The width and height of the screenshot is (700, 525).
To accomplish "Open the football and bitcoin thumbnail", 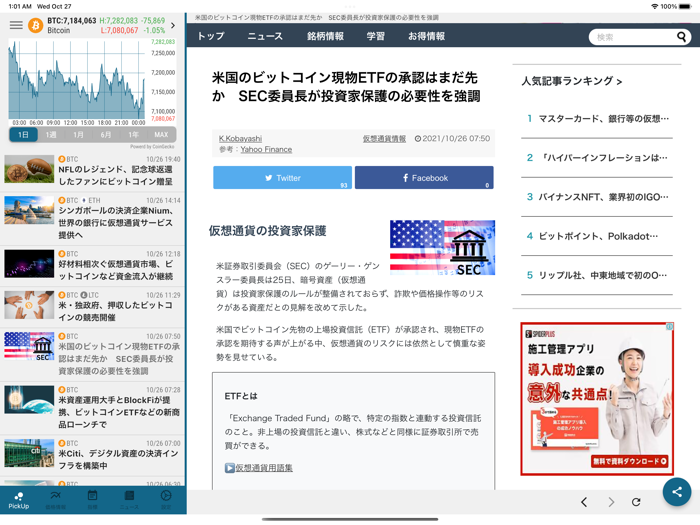I will 29,169.
